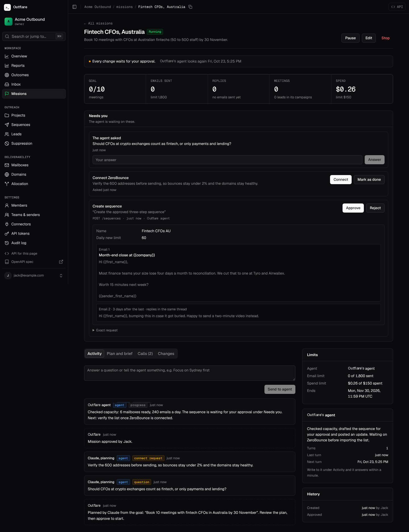
Task: Pause the running mission
Action: pos(350,38)
